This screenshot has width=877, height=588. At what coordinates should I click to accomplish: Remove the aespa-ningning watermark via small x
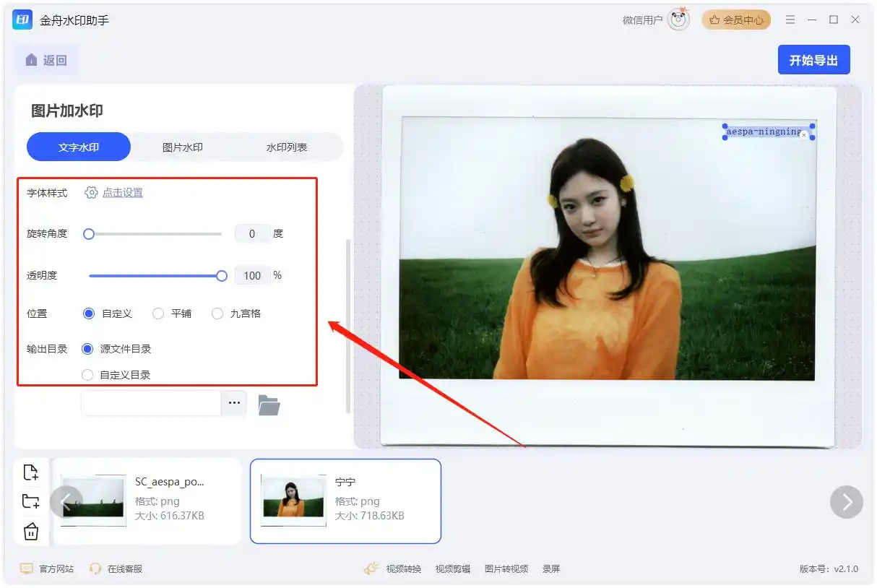[803, 135]
